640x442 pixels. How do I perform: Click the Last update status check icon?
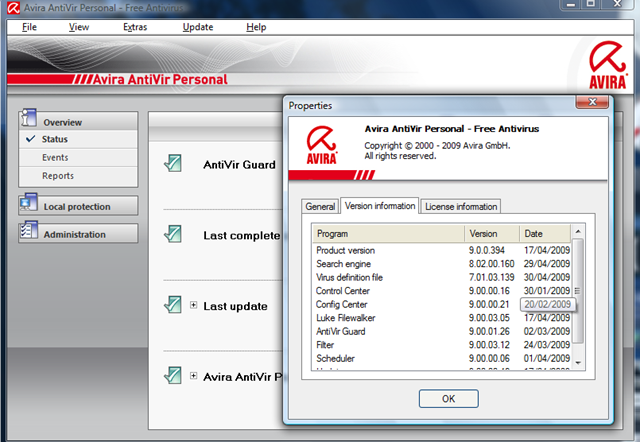point(173,304)
